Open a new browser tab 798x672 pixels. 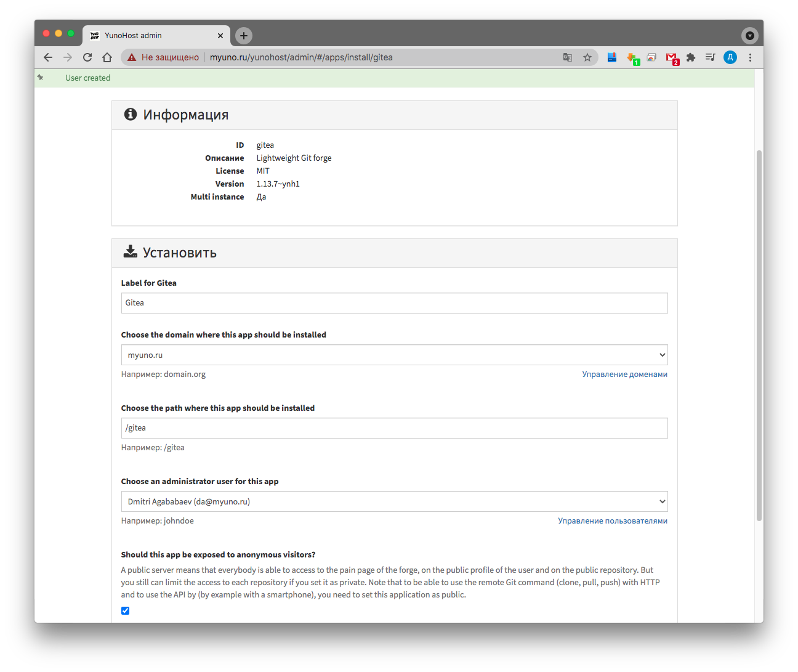pyautogui.click(x=244, y=36)
